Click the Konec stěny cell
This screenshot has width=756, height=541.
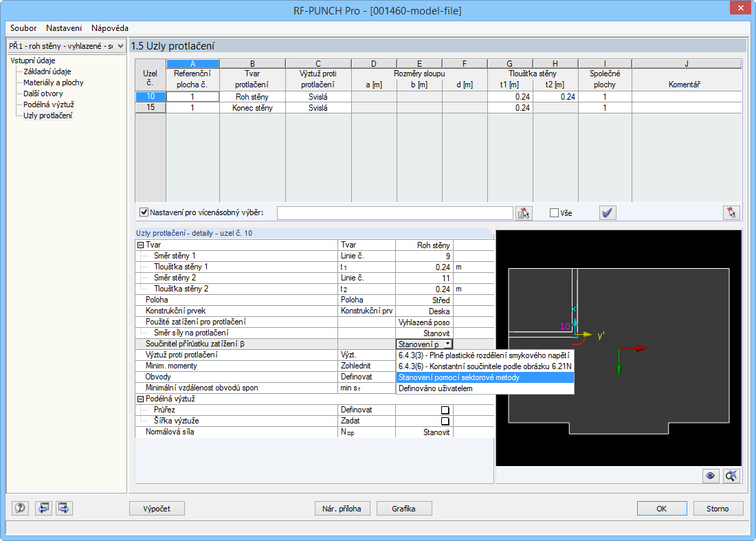252,107
